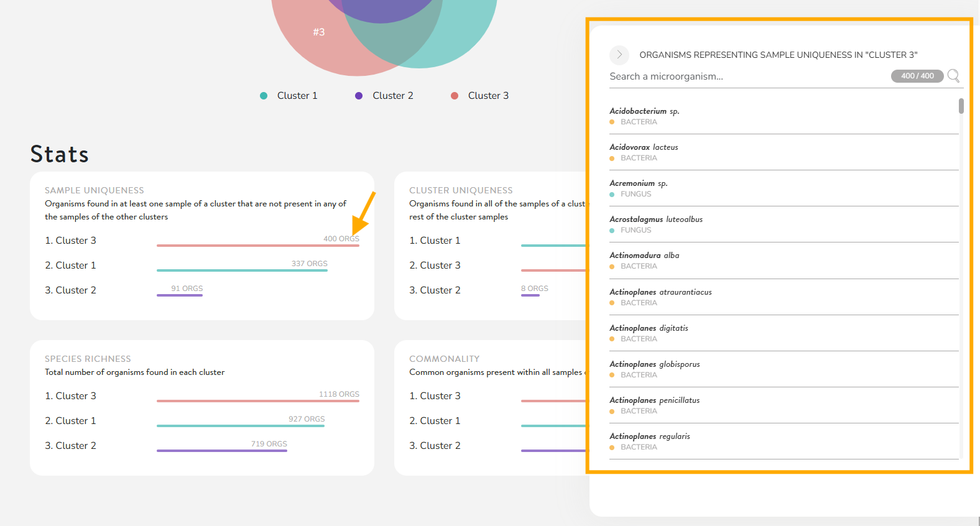Toggle Cluster 1 legend entry

[x=289, y=96]
